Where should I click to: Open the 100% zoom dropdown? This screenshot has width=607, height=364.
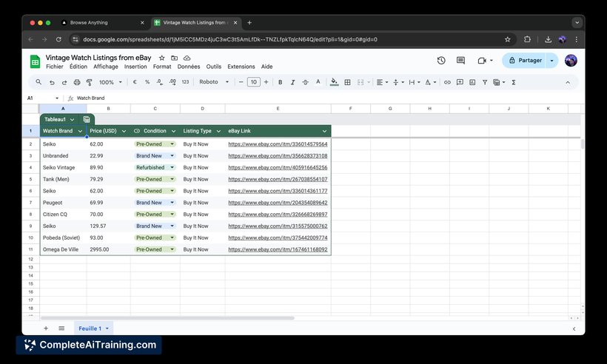[110, 82]
